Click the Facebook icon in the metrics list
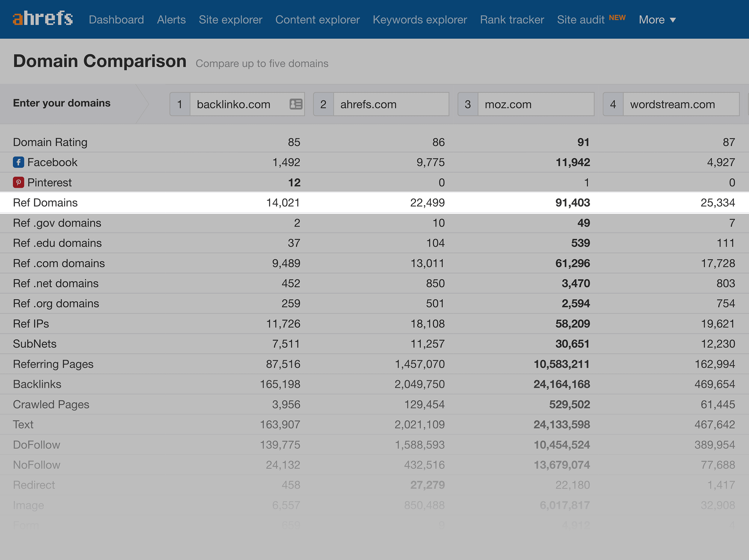This screenshot has height=560, width=749. click(18, 162)
